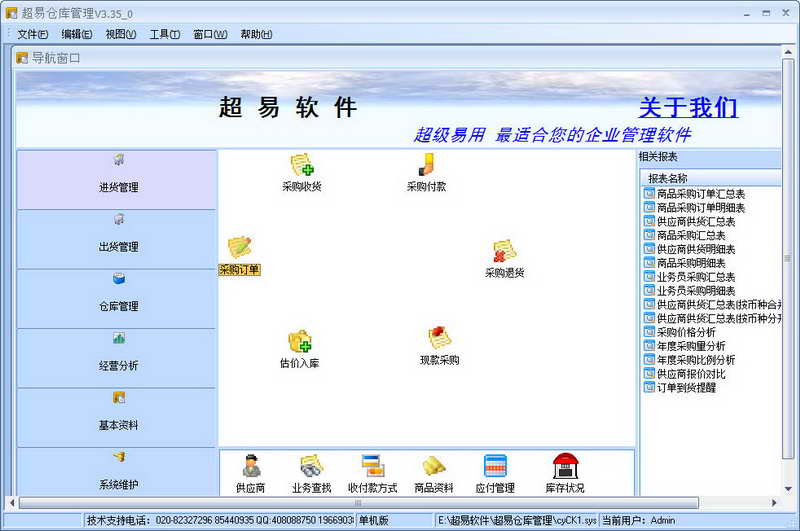Click the 关于我们 link

[688, 107]
